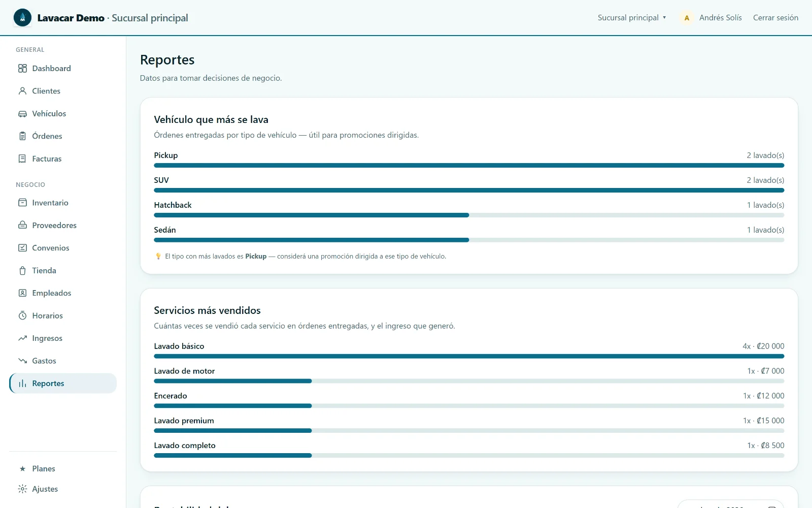Open the Sucursal principal branch dropdown
The width and height of the screenshot is (812, 508).
[632, 18]
